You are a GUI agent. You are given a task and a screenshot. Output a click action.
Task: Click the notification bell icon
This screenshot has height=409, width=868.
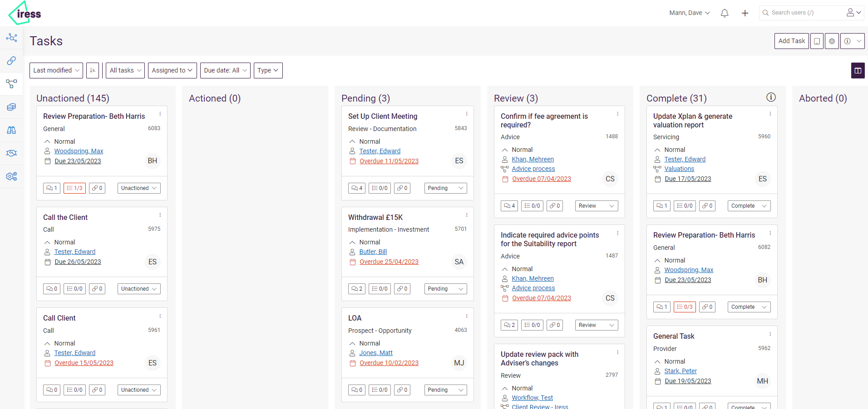(724, 13)
